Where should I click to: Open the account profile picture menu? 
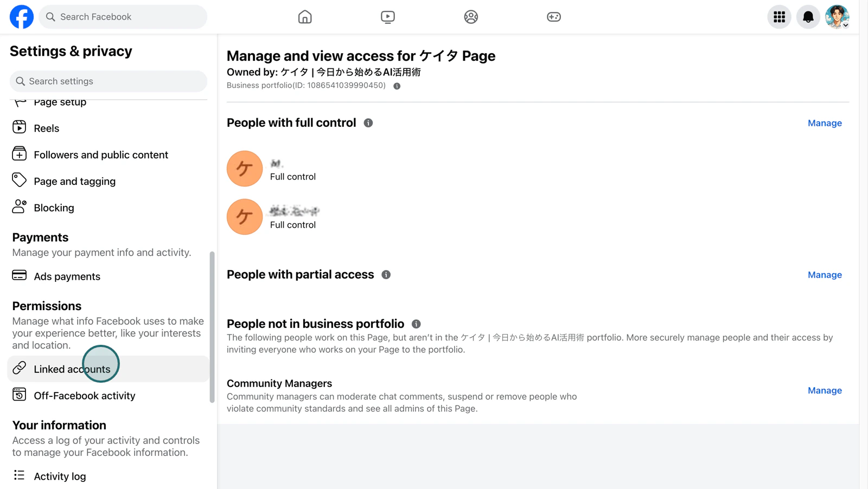(x=837, y=17)
